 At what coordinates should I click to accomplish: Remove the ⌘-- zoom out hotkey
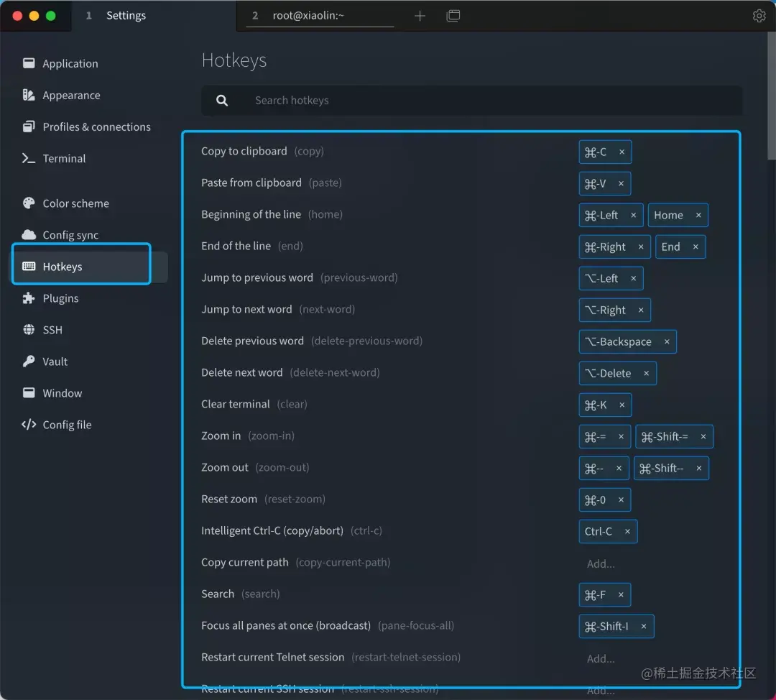(619, 469)
